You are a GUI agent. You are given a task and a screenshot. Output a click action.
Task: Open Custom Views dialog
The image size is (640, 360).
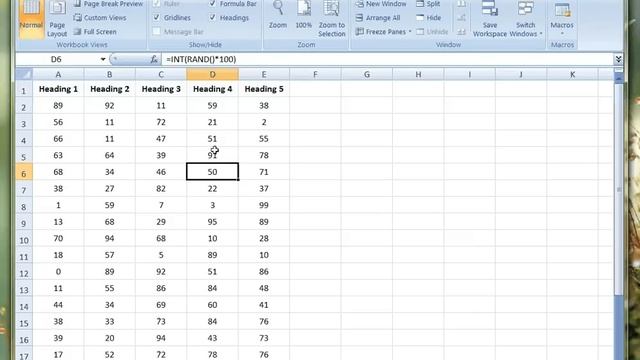[100, 18]
